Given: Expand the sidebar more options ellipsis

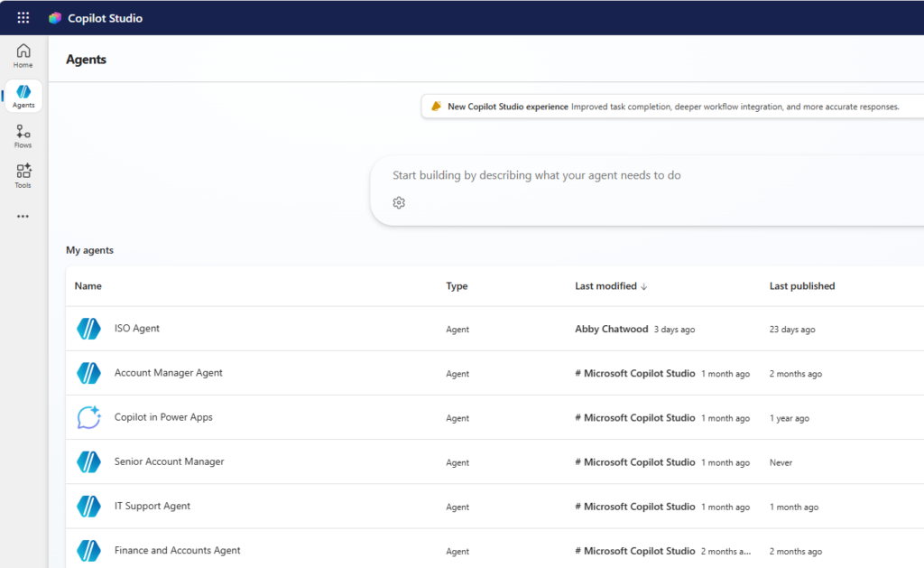Looking at the screenshot, I should [23, 217].
